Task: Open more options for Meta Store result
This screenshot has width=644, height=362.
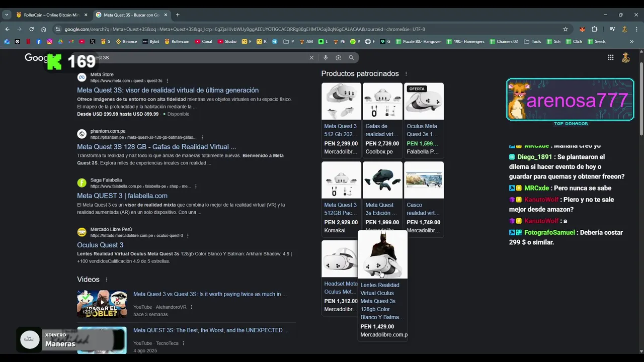Action: 168,81
